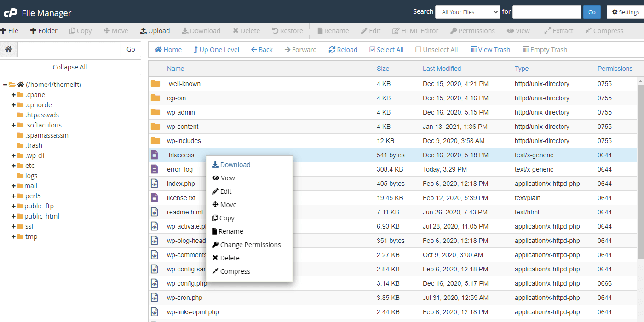The width and height of the screenshot is (644, 322).
Task: Click the license.txt file icon
Action: 155,198
